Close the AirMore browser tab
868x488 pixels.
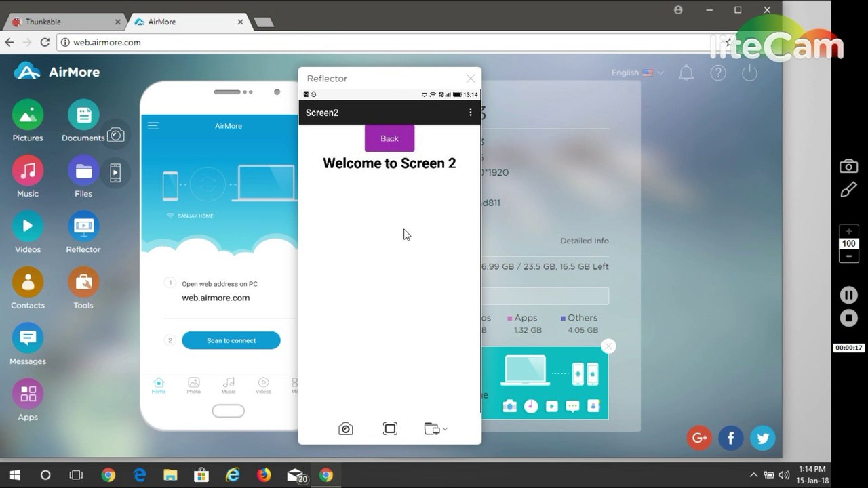click(x=240, y=22)
